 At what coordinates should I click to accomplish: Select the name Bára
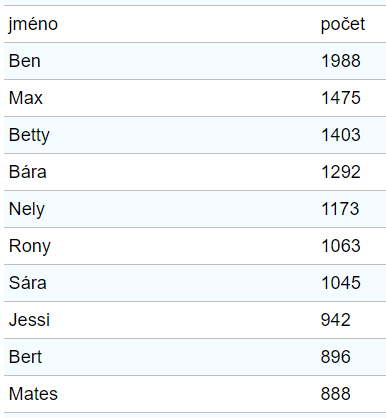coord(27,172)
